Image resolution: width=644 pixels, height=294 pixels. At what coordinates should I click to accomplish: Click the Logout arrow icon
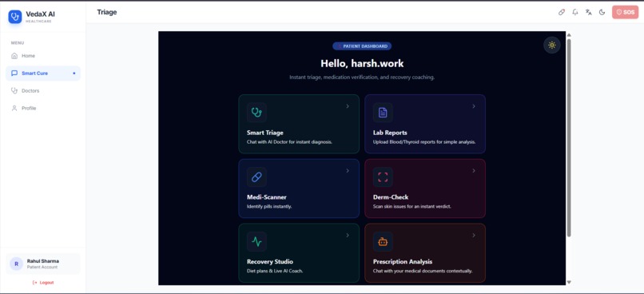pos(35,283)
